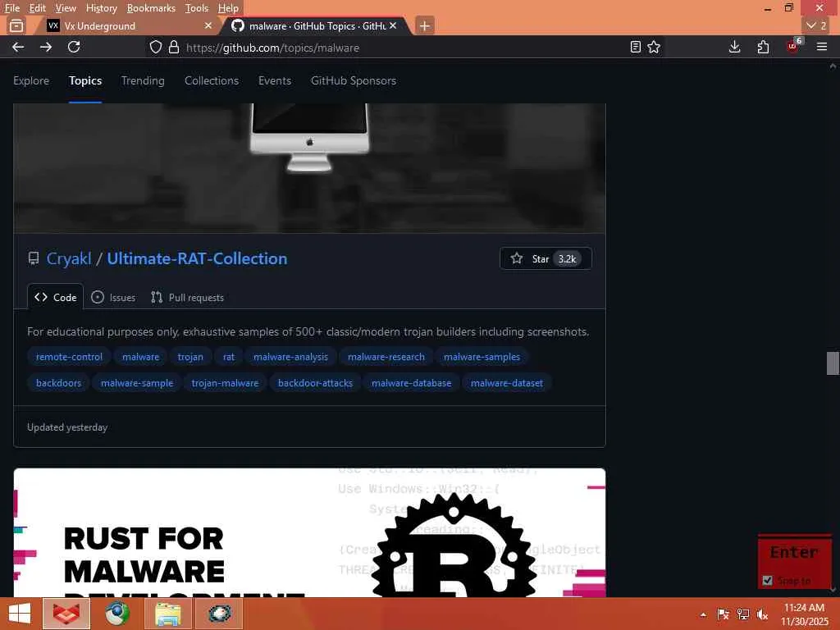Open the Tools menu
840x630 pixels.
click(197, 8)
